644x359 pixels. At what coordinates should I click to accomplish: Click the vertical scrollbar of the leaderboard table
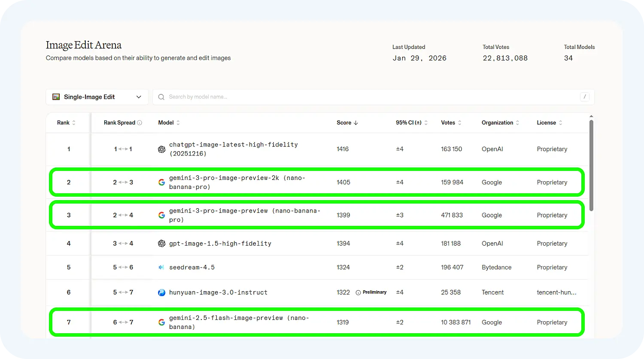pos(591,165)
